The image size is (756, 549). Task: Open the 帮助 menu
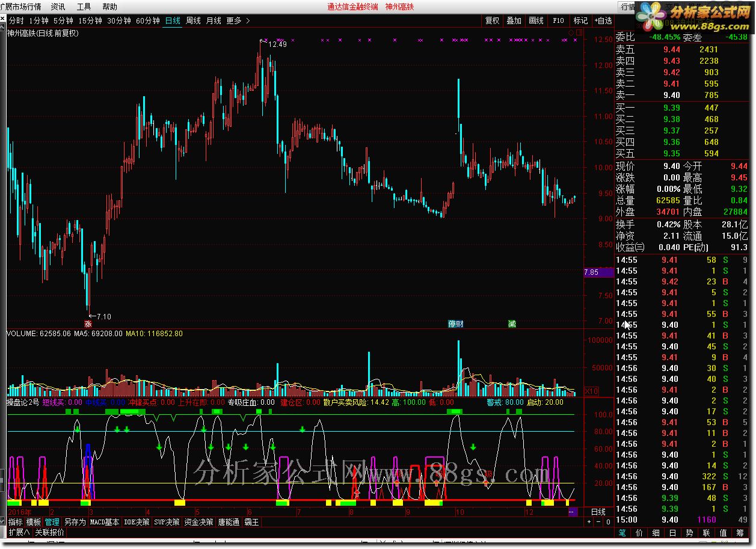[110, 7]
